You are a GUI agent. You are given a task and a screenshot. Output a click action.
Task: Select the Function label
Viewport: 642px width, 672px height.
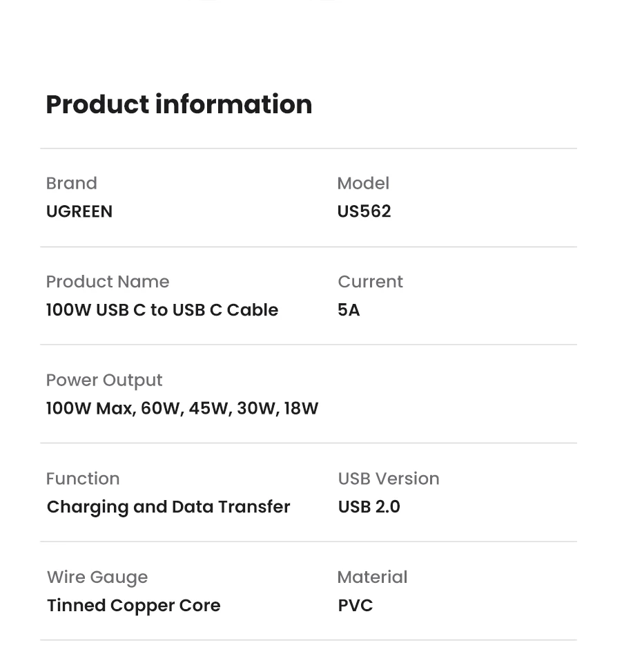[83, 479]
